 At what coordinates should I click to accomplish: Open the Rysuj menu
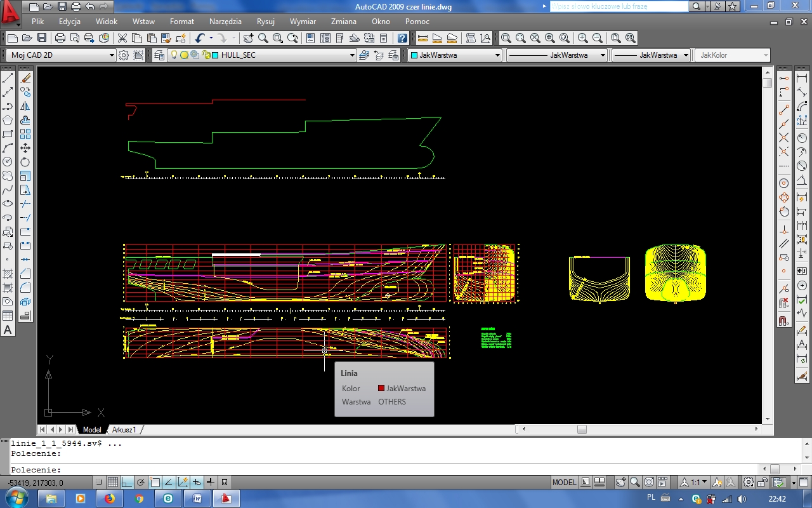(x=265, y=22)
